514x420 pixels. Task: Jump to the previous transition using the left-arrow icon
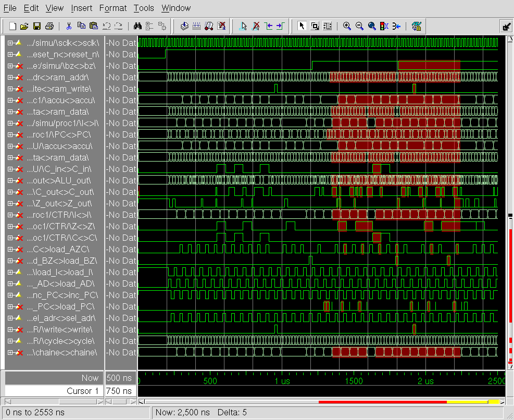[x=268, y=26]
